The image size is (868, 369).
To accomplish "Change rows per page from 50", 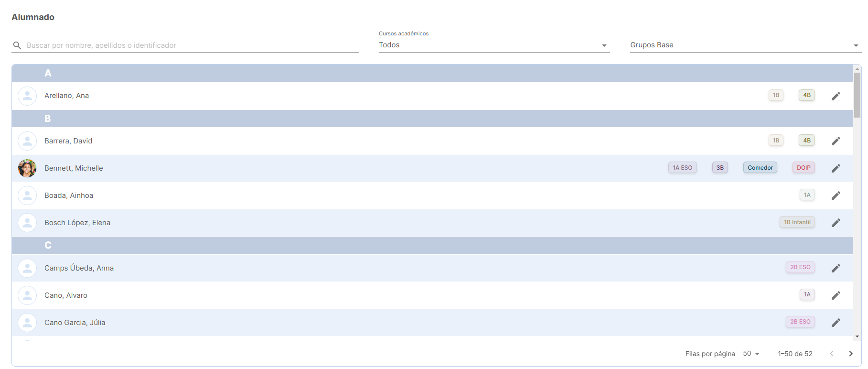I will [x=751, y=354].
